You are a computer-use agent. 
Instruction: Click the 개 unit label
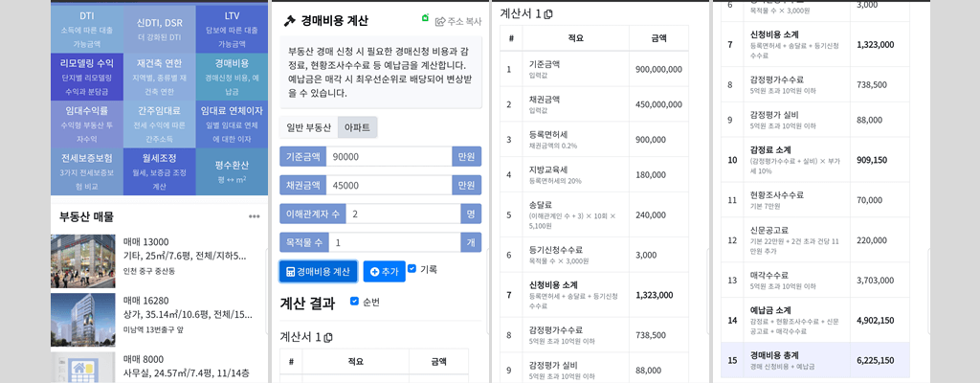pos(471,242)
